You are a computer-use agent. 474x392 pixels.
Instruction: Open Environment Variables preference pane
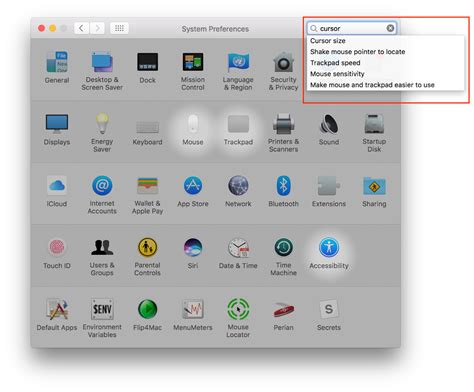[x=102, y=318]
